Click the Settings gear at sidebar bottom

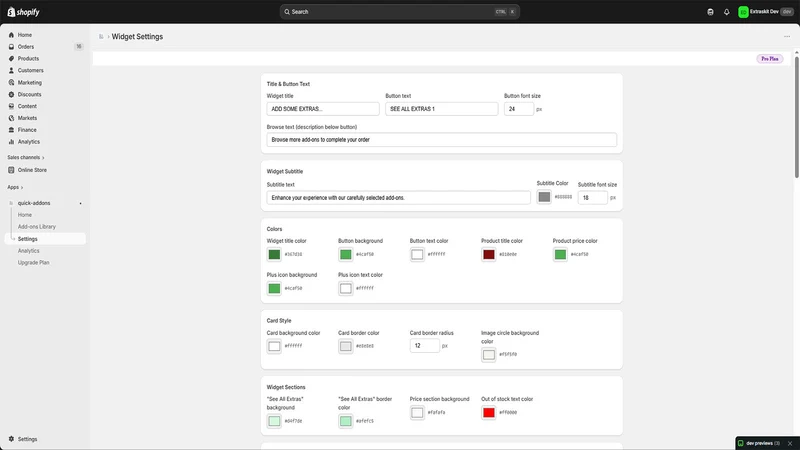(x=11, y=439)
